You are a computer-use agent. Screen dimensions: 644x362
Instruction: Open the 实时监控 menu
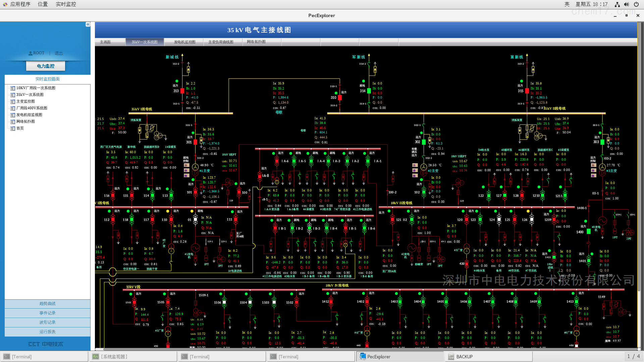coord(66,4)
